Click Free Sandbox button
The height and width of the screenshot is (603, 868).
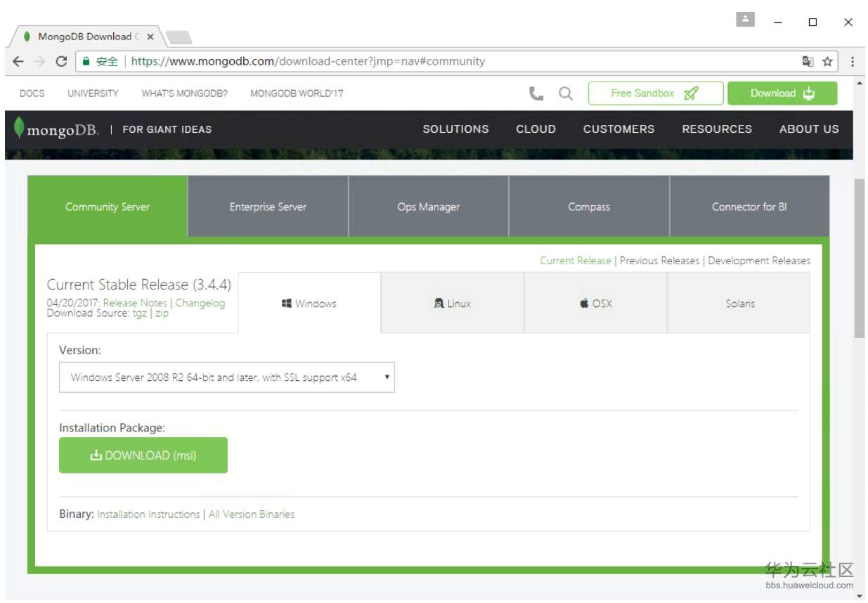click(655, 93)
